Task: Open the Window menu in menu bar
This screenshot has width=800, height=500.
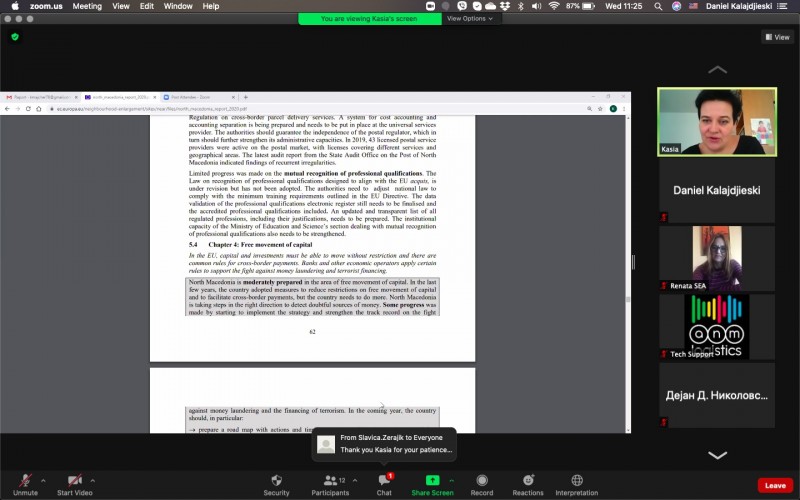Action: click(x=178, y=6)
